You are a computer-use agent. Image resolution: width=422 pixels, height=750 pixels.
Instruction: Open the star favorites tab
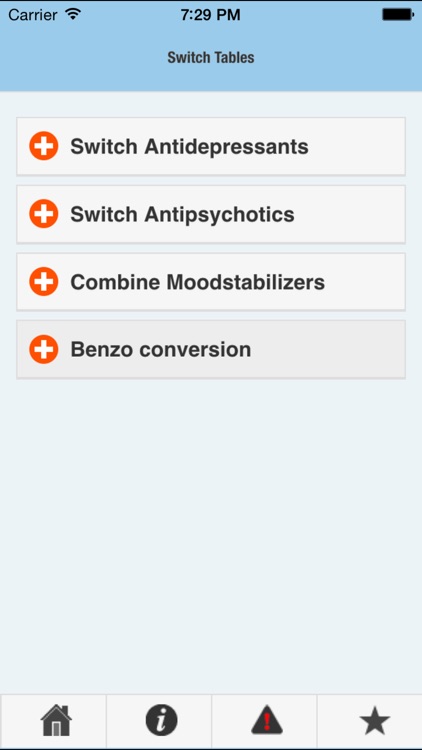tap(375, 721)
